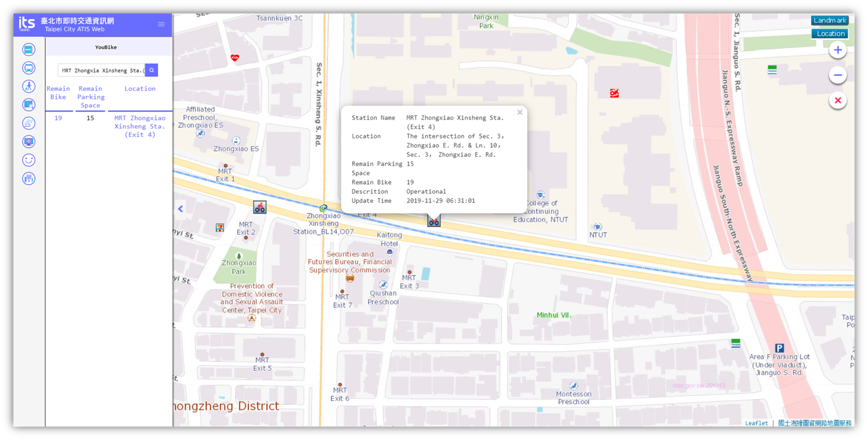The height and width of the screenshot is (440, 868).
Task: Toggle the Landmark layer button
Action: [830, 21]
